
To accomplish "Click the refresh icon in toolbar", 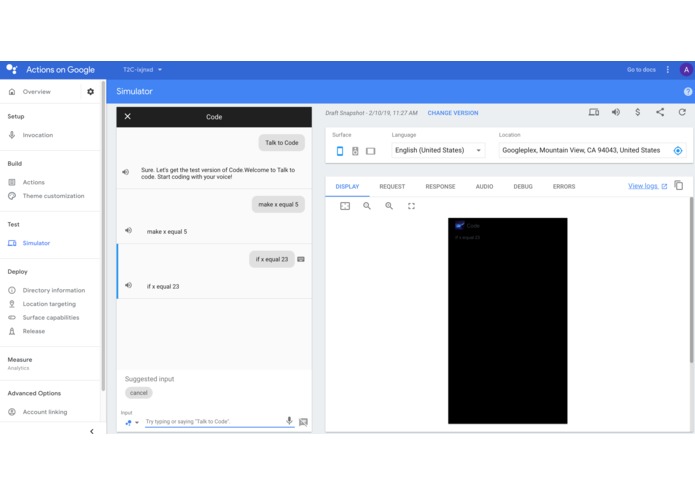I will [682, 113].
